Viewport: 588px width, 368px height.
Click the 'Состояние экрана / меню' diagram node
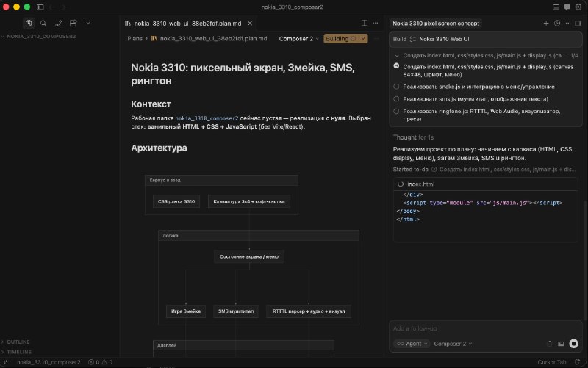click(x=249, y=256)
